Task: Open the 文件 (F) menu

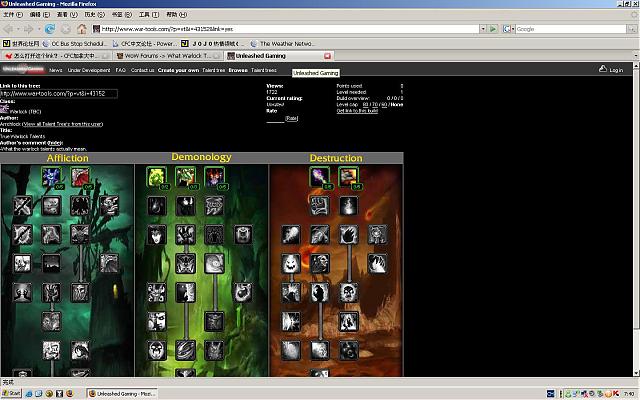Action: pyautogui.click(x=13, y=15)
